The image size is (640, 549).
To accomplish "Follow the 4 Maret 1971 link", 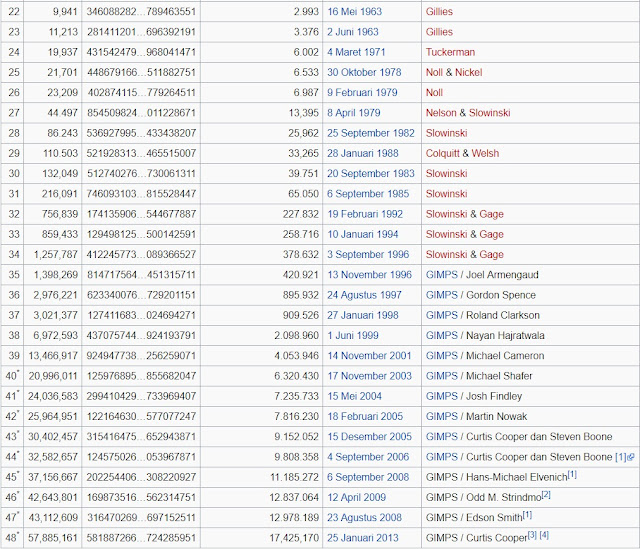I will (356, 52).
